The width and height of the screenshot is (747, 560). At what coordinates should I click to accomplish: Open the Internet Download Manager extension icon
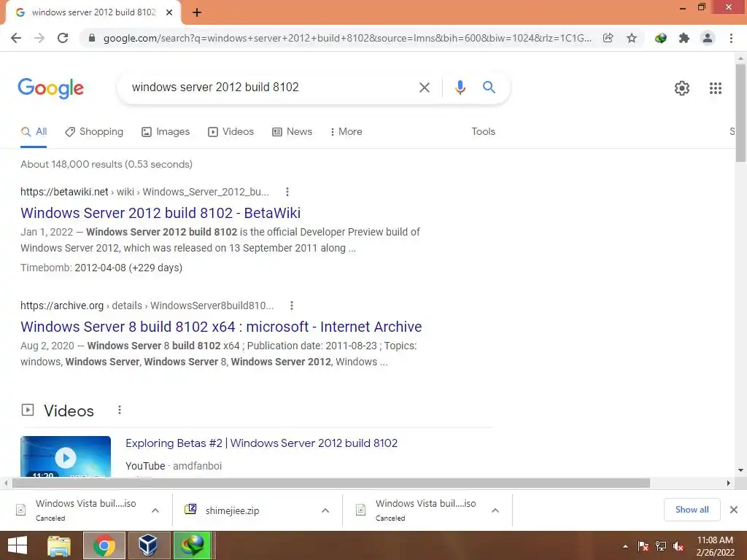[660, 38]
